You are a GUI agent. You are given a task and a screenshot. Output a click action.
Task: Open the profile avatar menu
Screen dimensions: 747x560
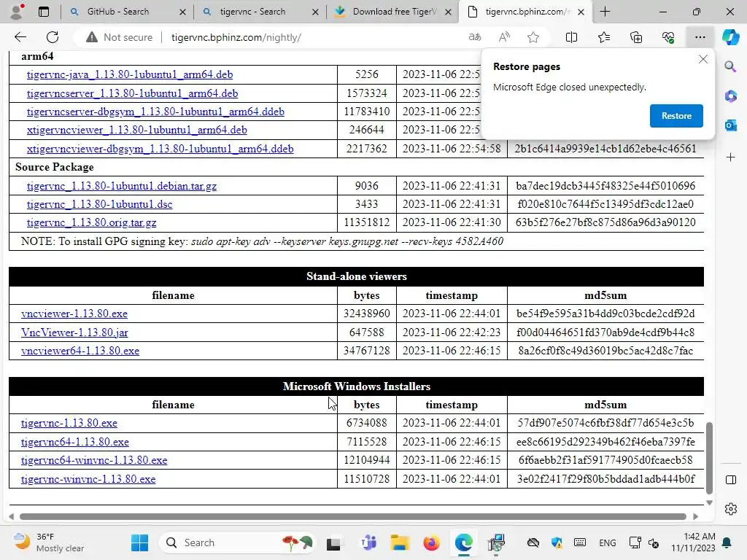17,12
